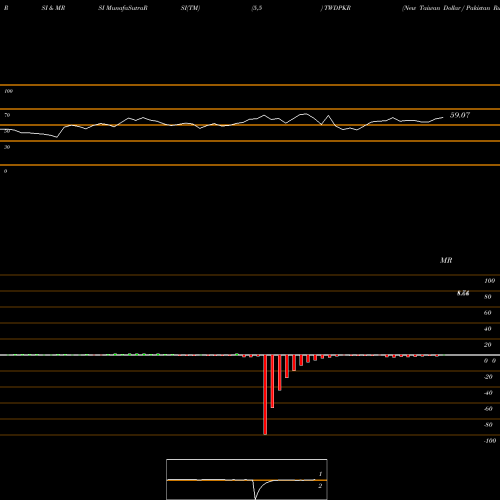
Task: Click the label 2 in mini chart
Action: click(x=320, y=486)
